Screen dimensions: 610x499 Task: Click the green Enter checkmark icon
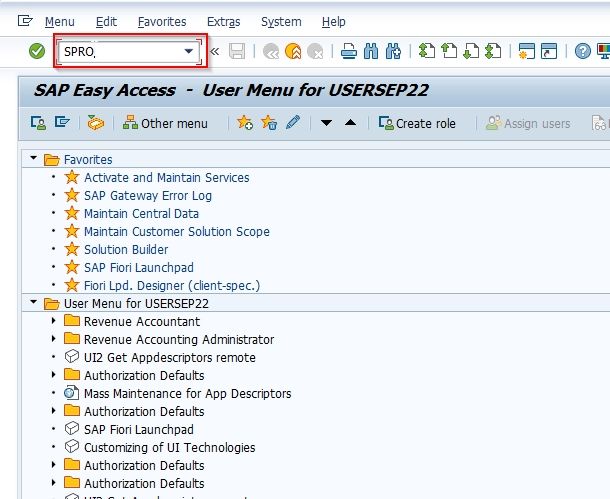(x=37, y=51)
